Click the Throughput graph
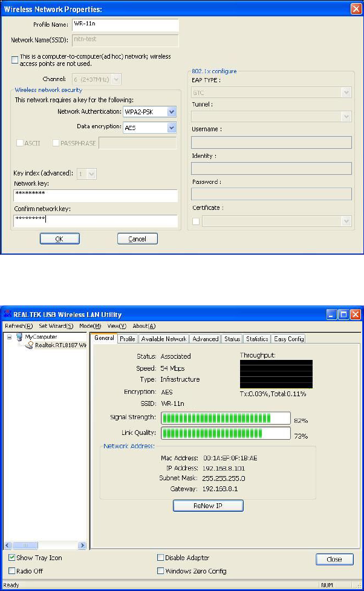 pos(276,374)
